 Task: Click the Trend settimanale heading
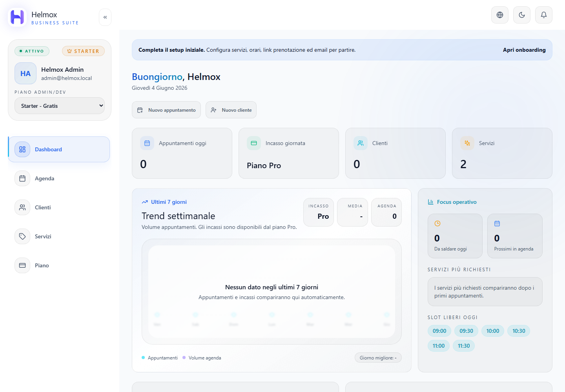click(x=178, y=216)
